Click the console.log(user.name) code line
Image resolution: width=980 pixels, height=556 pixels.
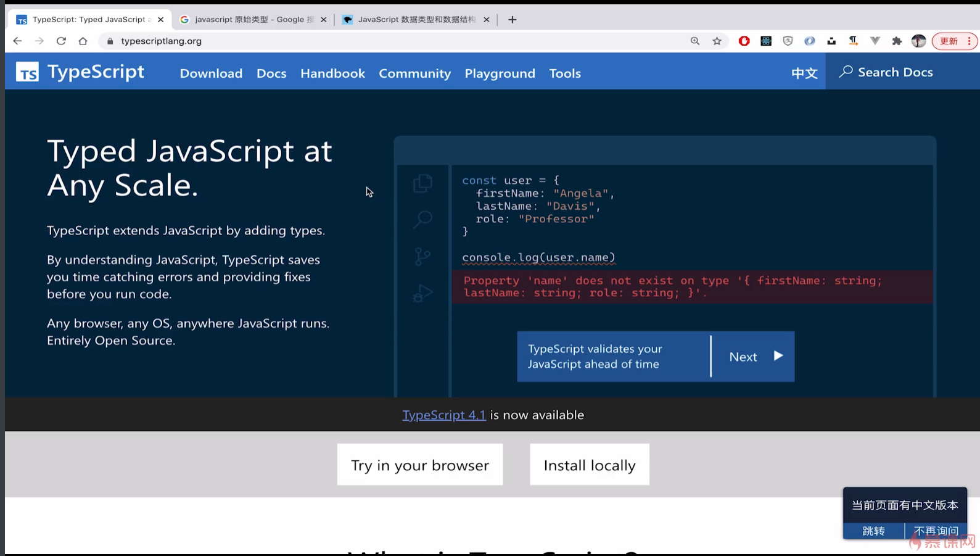click(538, 257)
